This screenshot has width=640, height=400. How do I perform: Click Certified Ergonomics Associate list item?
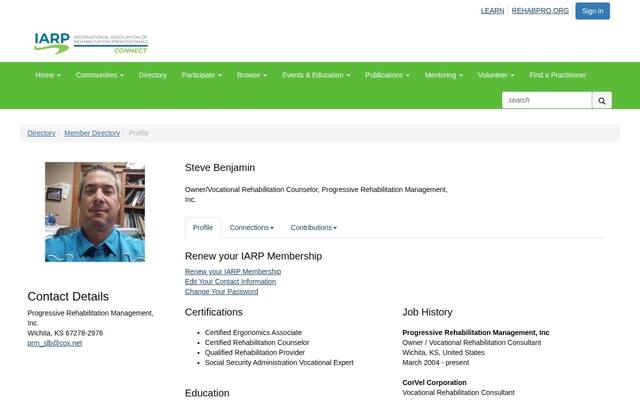(253, 333)
